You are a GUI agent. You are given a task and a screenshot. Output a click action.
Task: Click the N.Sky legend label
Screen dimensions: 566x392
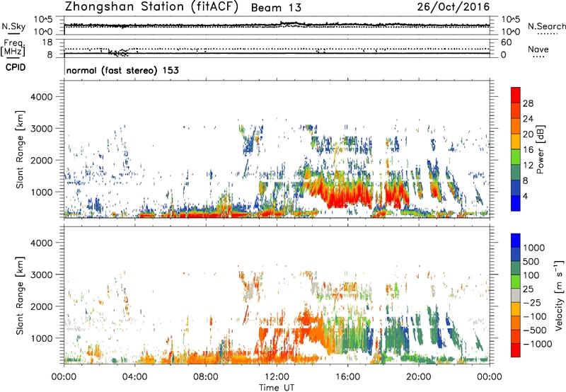[13, 26]
